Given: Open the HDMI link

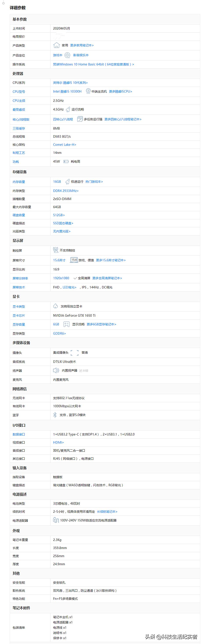Looking at the screenshot, I should (58, 442).
